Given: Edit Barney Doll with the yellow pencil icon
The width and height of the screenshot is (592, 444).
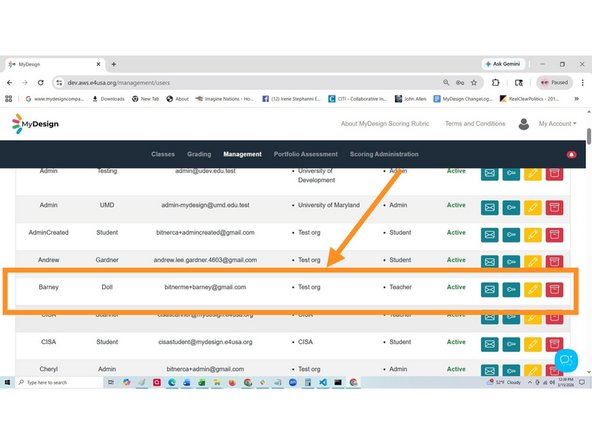Looking at the screenshot, I should click(533, 290).
